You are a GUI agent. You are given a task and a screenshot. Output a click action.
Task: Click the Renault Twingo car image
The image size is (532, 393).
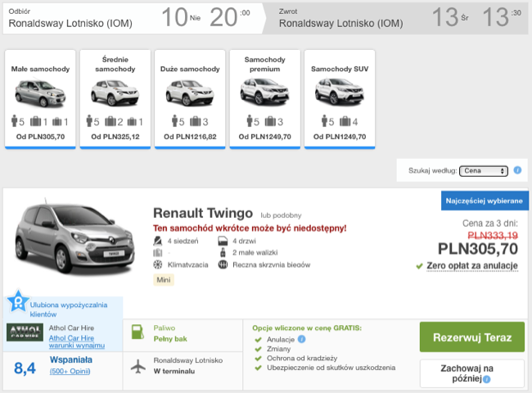[x=74, y=237]
